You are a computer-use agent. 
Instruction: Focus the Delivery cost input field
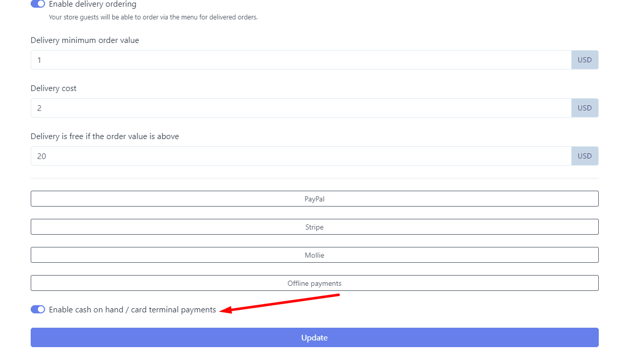[301, 108]
